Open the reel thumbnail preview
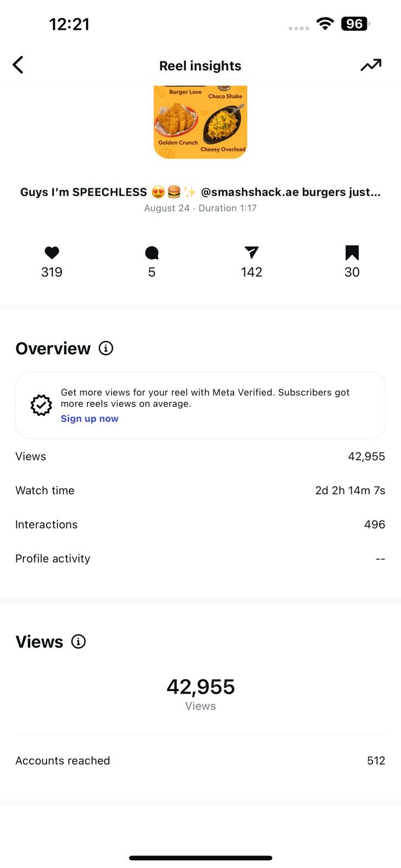 click(x=200, y=122)
